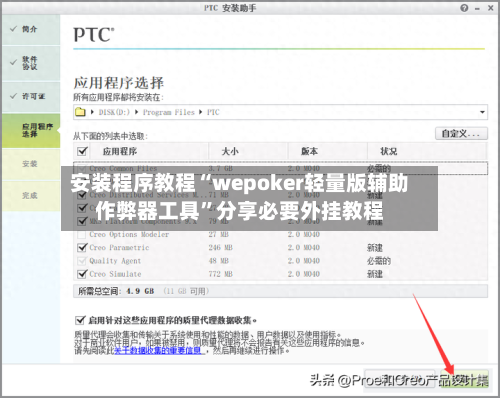Select the 应用程序选择 step in sidebar

(31, 130)
